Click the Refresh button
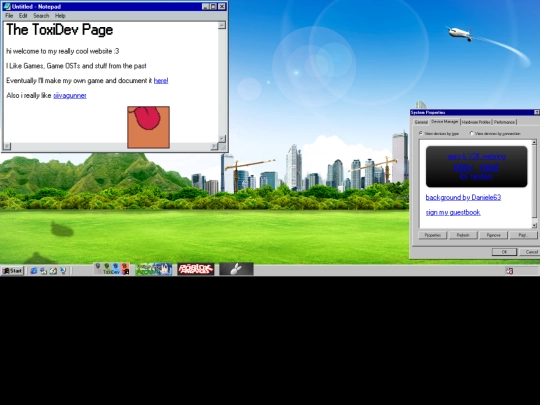 click(x=463, y=235)
